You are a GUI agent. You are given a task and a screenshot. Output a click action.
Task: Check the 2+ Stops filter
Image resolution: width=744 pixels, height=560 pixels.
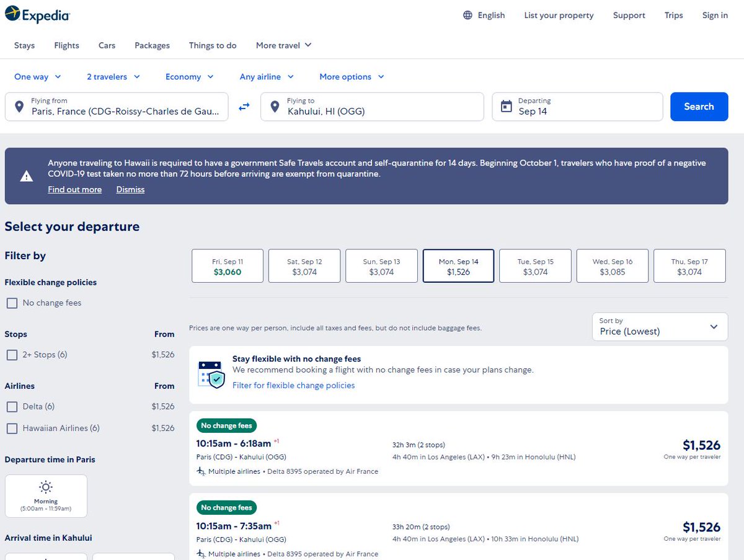point(12,355)
